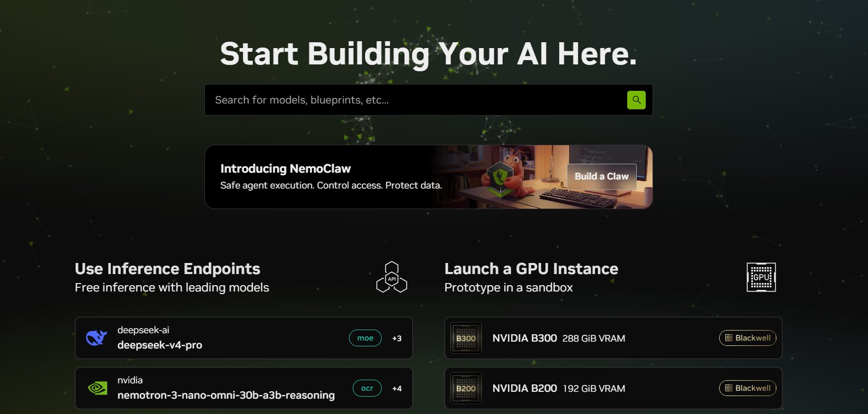Open the Introducing NemoClaw banner heading
Image resolution: width=868 pixels, height=414 pixels.
click(286, 168)
